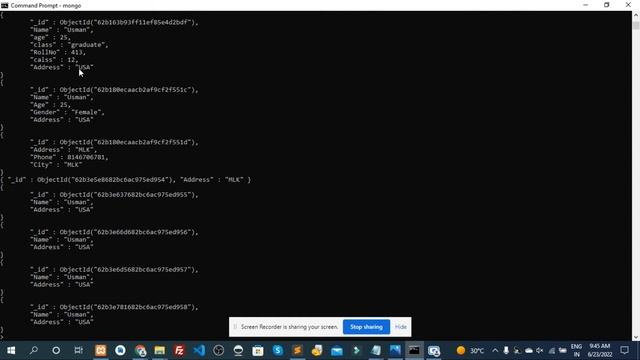
Task: Click ObjectId("62b3e781682bc6ac975ed958") text
Action: point(127,307)
